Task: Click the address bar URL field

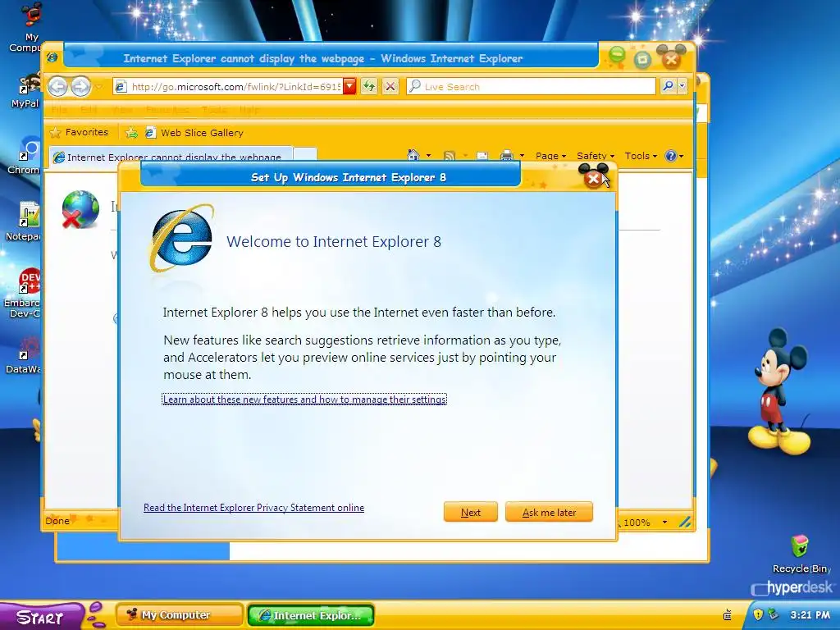Action: coord(230,86)
